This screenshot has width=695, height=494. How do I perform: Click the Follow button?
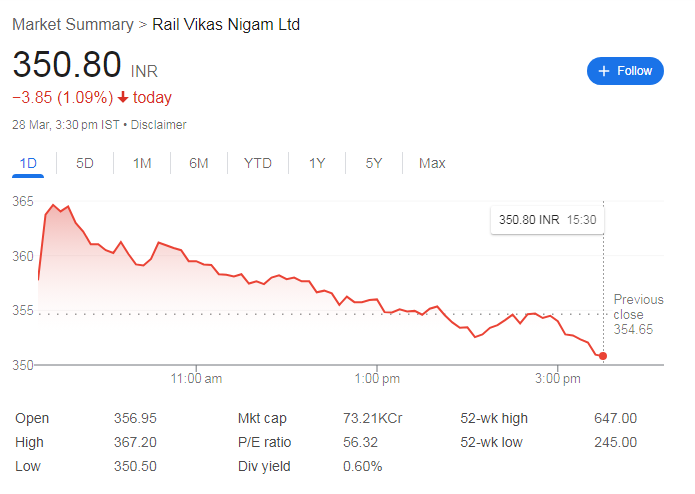[625, 71]
